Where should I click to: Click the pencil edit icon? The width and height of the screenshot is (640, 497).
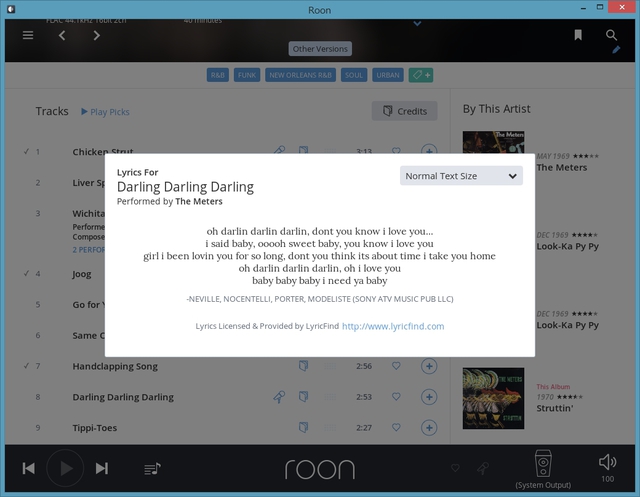(x=616, y=50)
